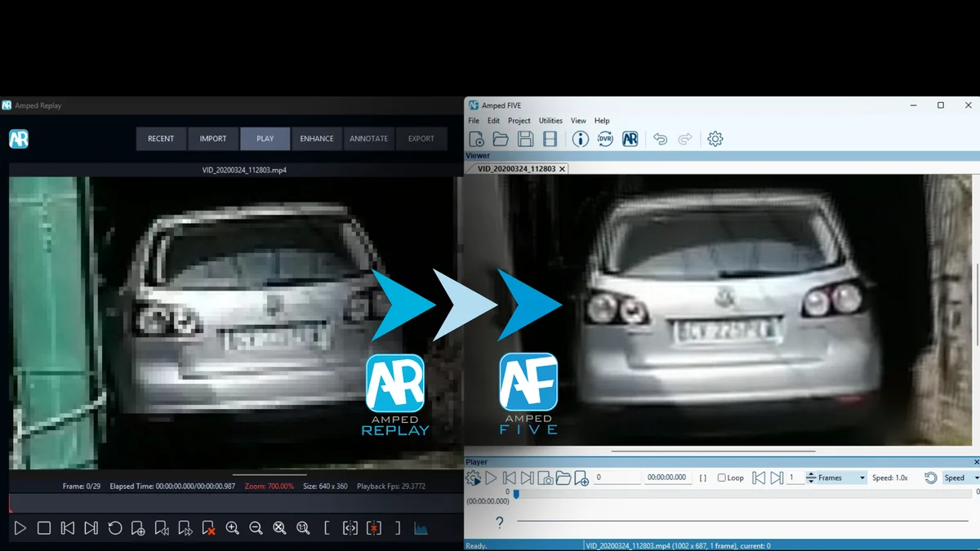Set zoom to 1:1 in Replay
Viewport: 980px width, 551px height.
pyautogui.click(x=303, y=529)
